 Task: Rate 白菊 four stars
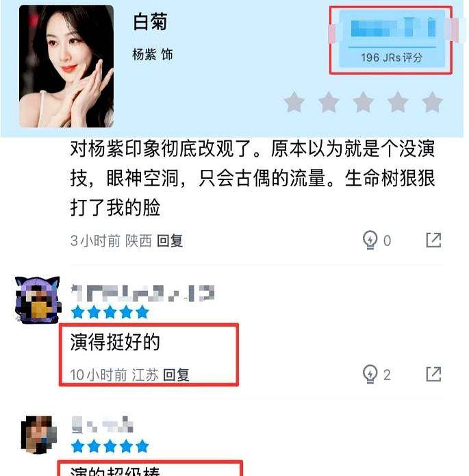tap(398, 102)
